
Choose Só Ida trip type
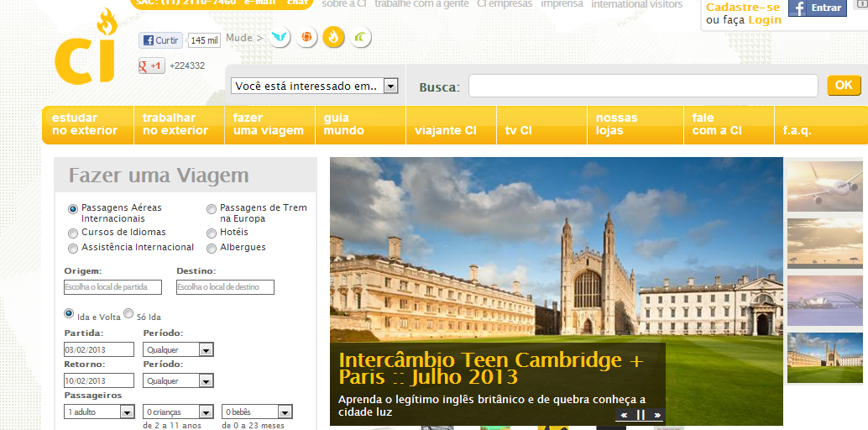tap(128, 313)
